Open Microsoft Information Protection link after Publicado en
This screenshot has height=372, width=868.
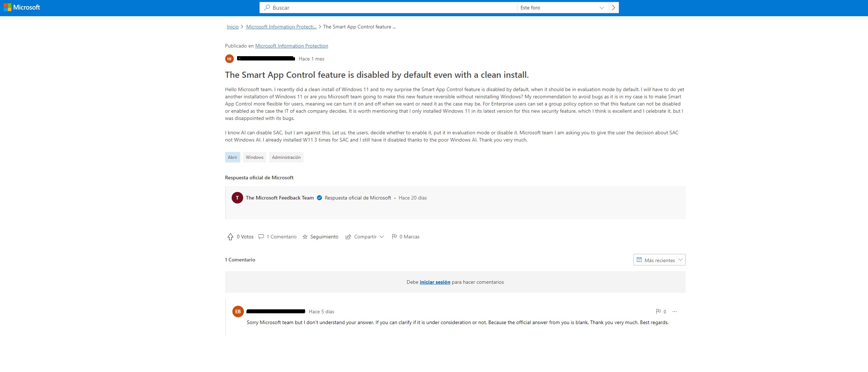pyautogui.click(x=292, y=46)
